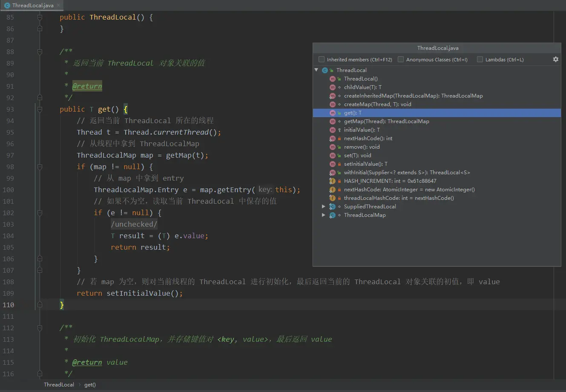Click the /unchecked/ folded annotation on line 103
This screenshot has width=566, height=392.
click(134, 225)
